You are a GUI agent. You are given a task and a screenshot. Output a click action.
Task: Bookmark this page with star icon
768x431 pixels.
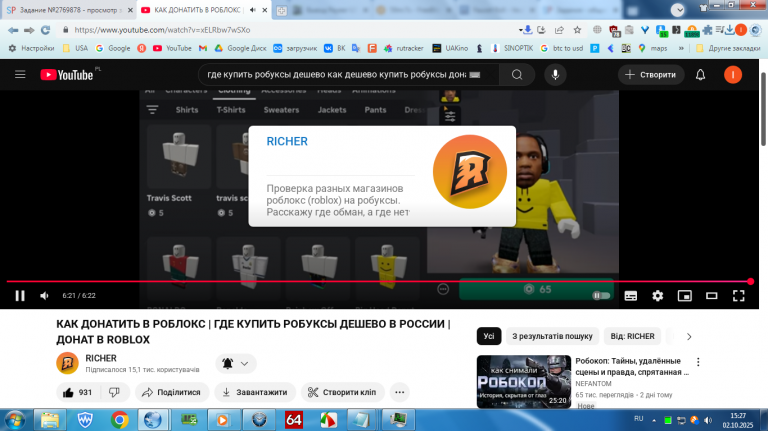click(x=577, y=30)
